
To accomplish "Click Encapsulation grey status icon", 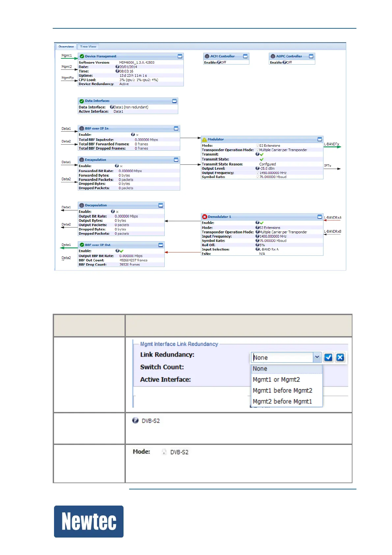I will tap(82, 160).
